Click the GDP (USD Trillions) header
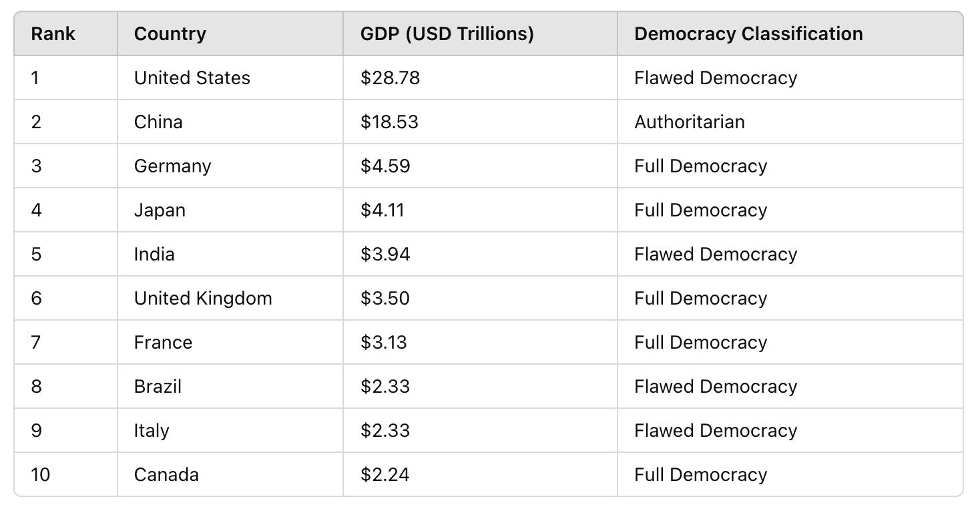This screenshot has height=509, width=980. point(447,33)
